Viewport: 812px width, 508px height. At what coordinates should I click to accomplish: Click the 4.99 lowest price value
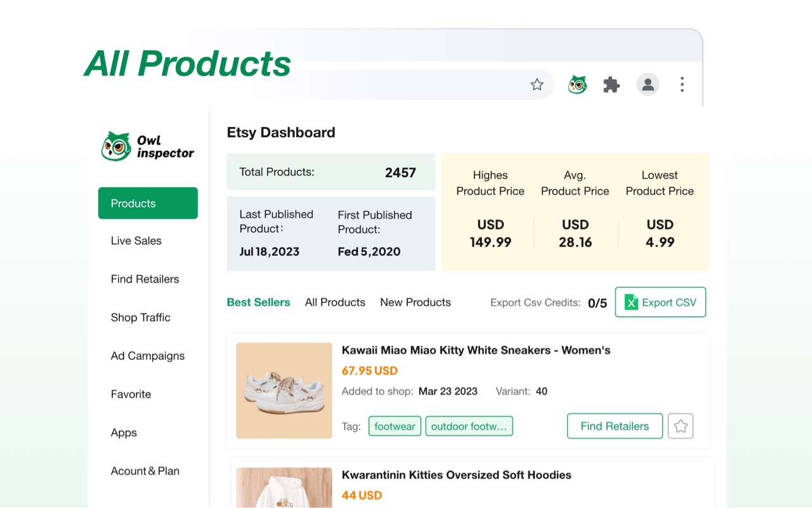point(660,242)
